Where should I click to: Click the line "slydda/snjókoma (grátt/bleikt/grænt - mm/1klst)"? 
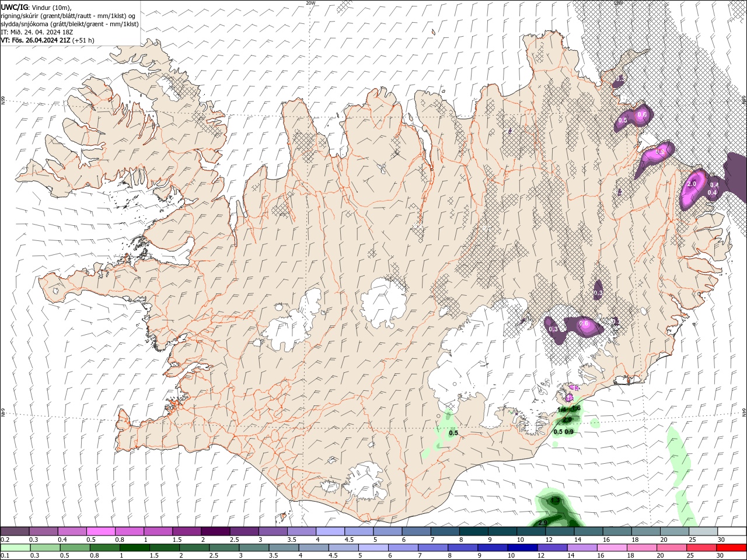(x=70, y=24)
